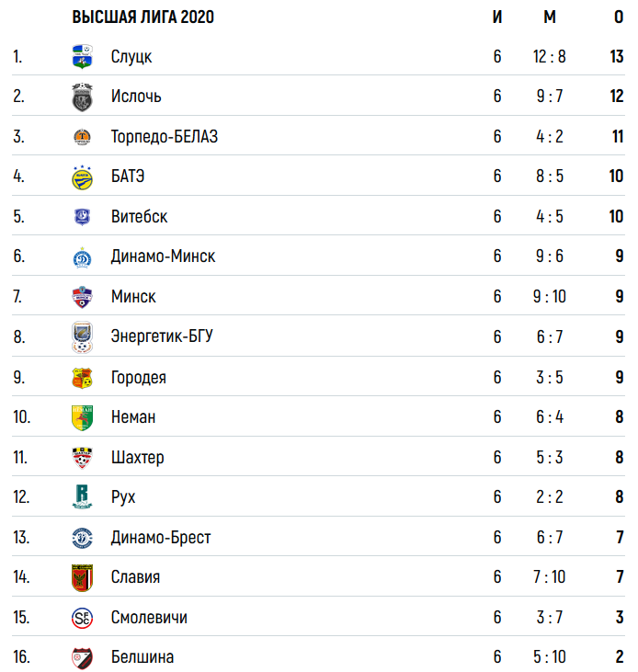Select the Торпедо-БЕЛАЗ team logo

pos(82,137)
